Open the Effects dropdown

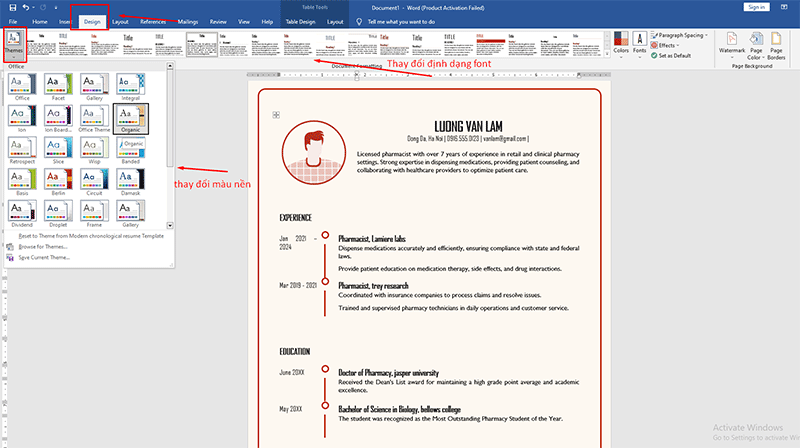tap(665, 45)
